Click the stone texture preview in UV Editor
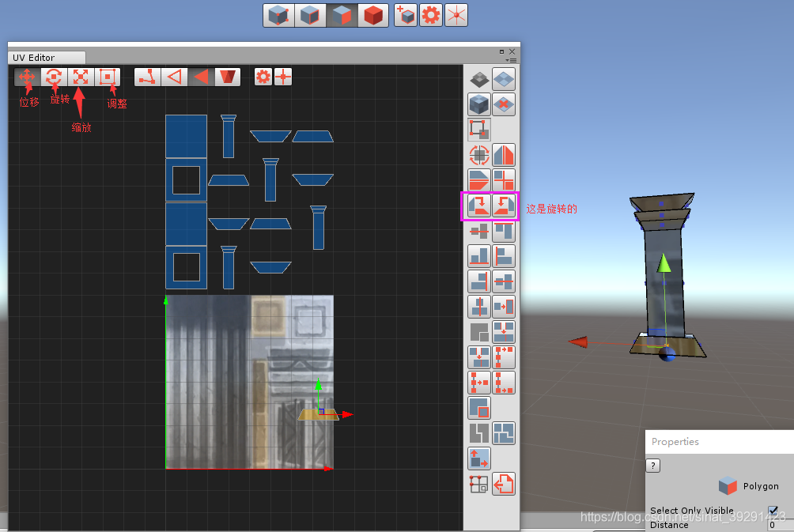Image resolution: width=794 pixels, height=532 pixels. [x=249, y=382]
